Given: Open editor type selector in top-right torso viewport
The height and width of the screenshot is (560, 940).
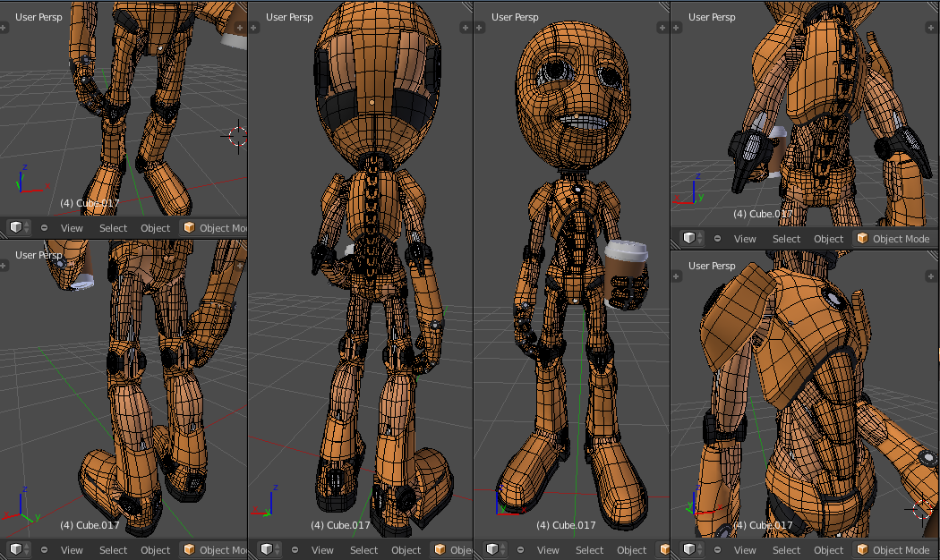Looking at the screenshot, I should (692, 238).
